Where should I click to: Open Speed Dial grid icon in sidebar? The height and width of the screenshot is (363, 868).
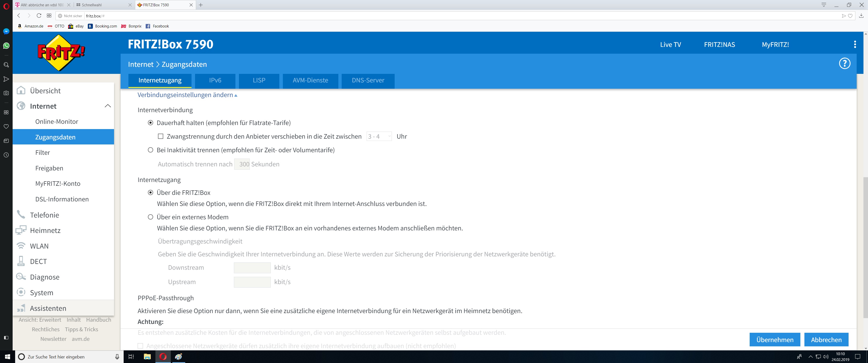6,112
